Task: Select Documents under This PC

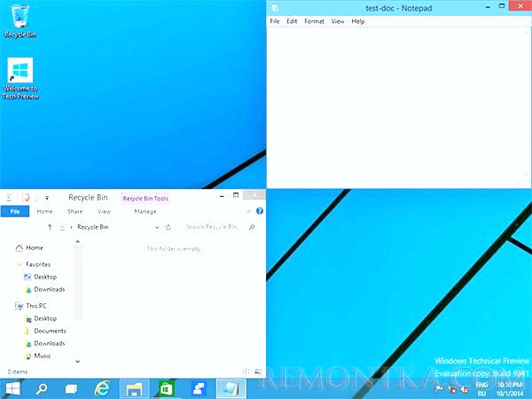Action: pyautogui.click(x=45, y=331)
